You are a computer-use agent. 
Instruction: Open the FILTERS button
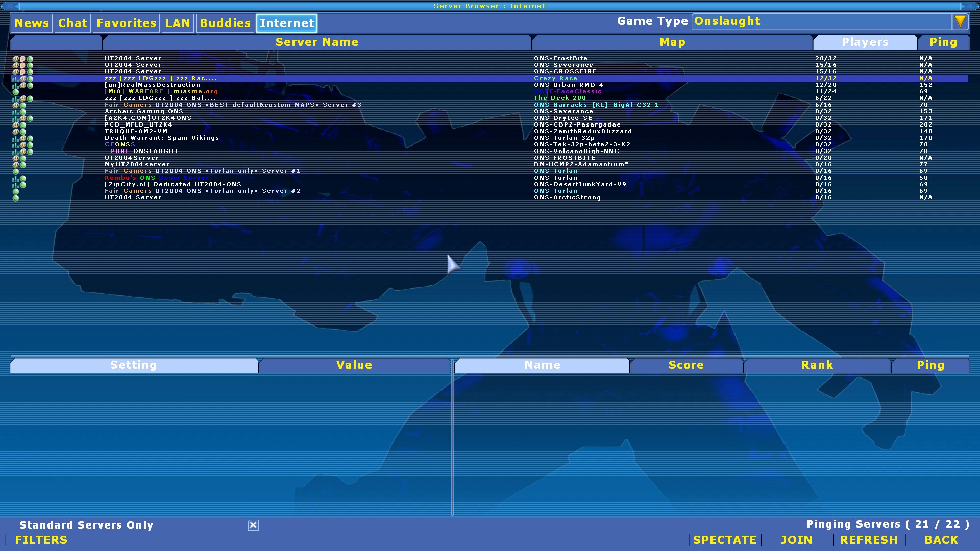pyautogui.click(x=41, y=540)
